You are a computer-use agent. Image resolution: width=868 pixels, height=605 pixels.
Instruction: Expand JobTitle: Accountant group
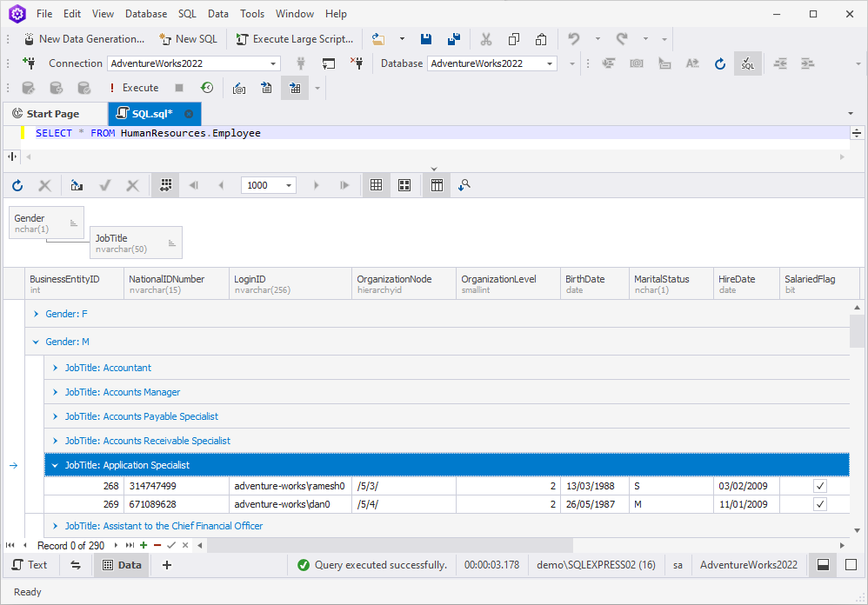click(56, 368)
